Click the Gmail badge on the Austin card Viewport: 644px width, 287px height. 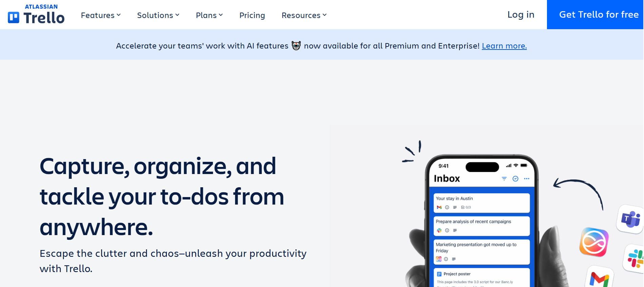click(439, 207)
